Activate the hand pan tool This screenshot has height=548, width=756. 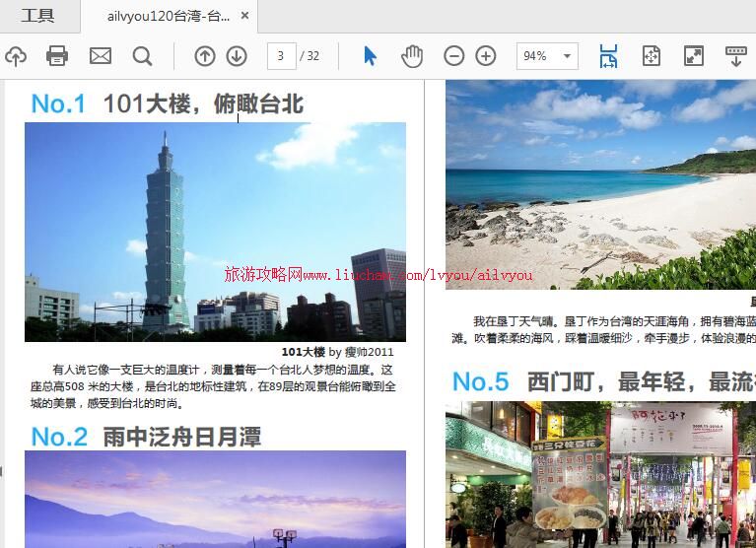click(412, 56)
